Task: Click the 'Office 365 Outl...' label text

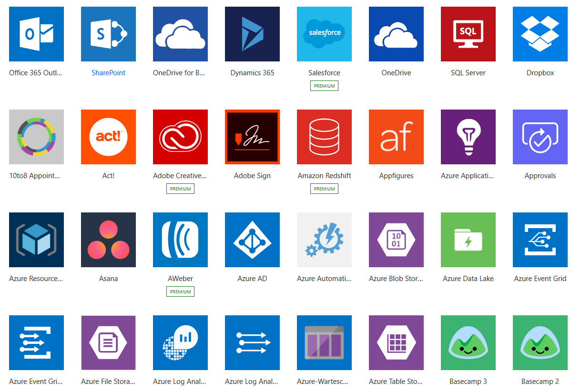Action: coord(36,73)
